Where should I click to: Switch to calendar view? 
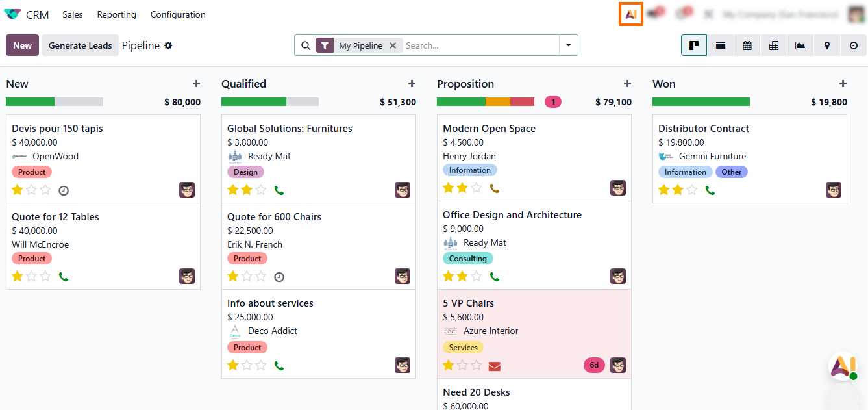[747, 45]
